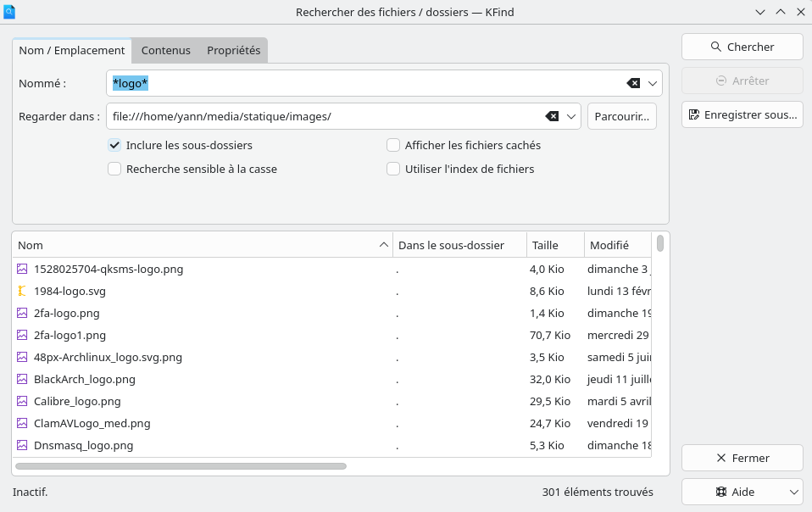Viewport: 812px width, 512px height.
Task: Click the Parcourir... button
Action: coord(621,116)
